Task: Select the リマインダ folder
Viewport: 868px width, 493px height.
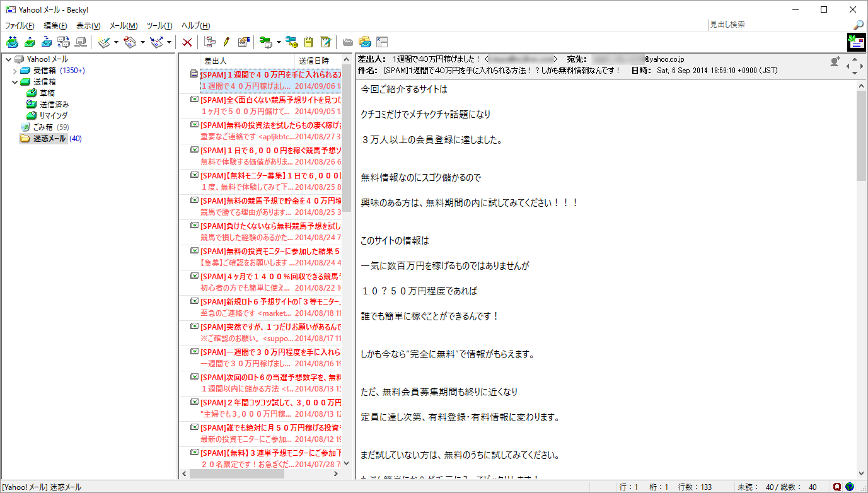Action: (x=54, y=116)
